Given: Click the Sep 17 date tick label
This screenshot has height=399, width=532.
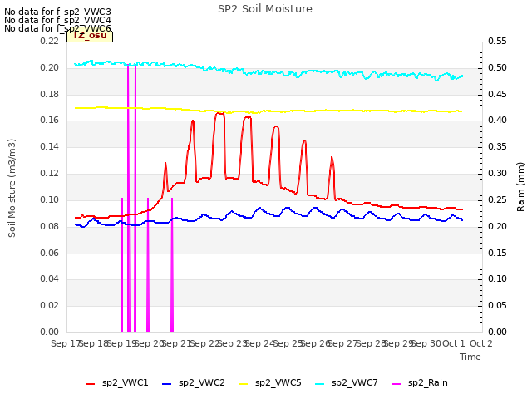Looking at the screenshot, I should (65, 343).
